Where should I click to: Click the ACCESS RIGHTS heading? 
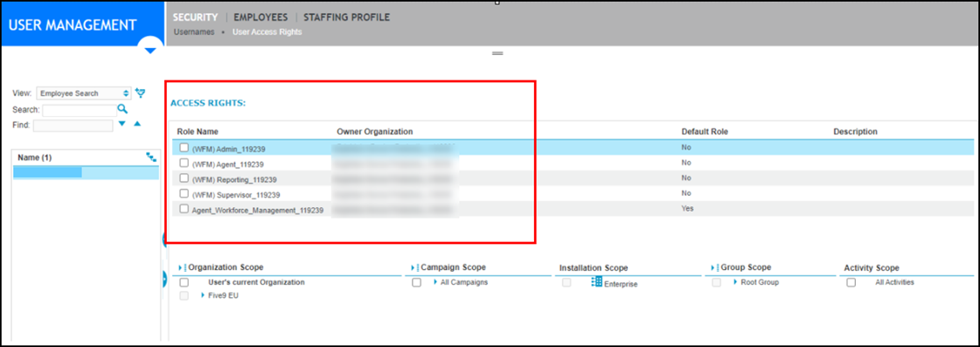[207, 103]
